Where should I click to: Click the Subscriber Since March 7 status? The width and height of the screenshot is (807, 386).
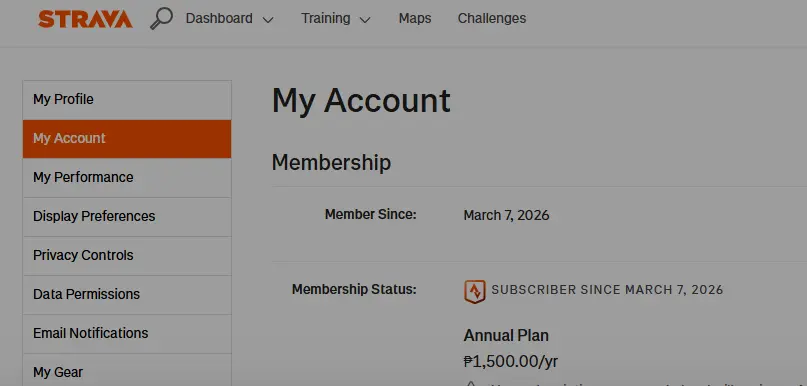[607, 290]
